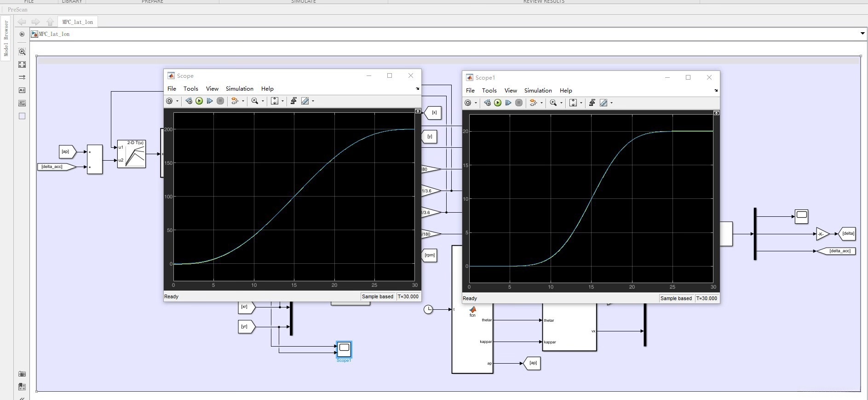The width and height of the screenshot is (868, 400).
Task: Select the MPC_lat_lon model tab
Action: tap(77, 22)
